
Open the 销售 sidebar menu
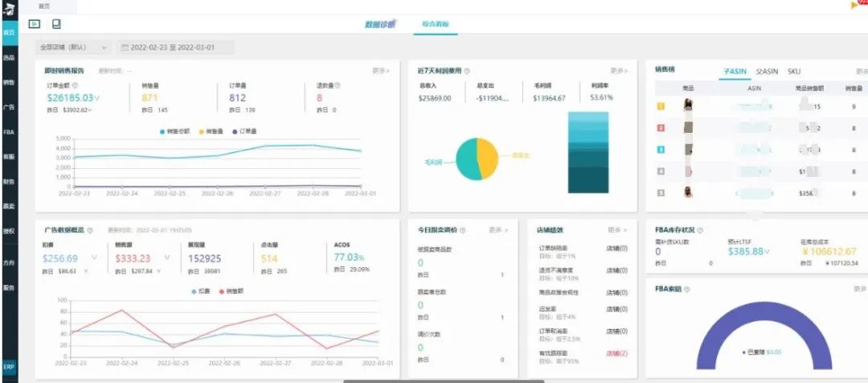9,83
